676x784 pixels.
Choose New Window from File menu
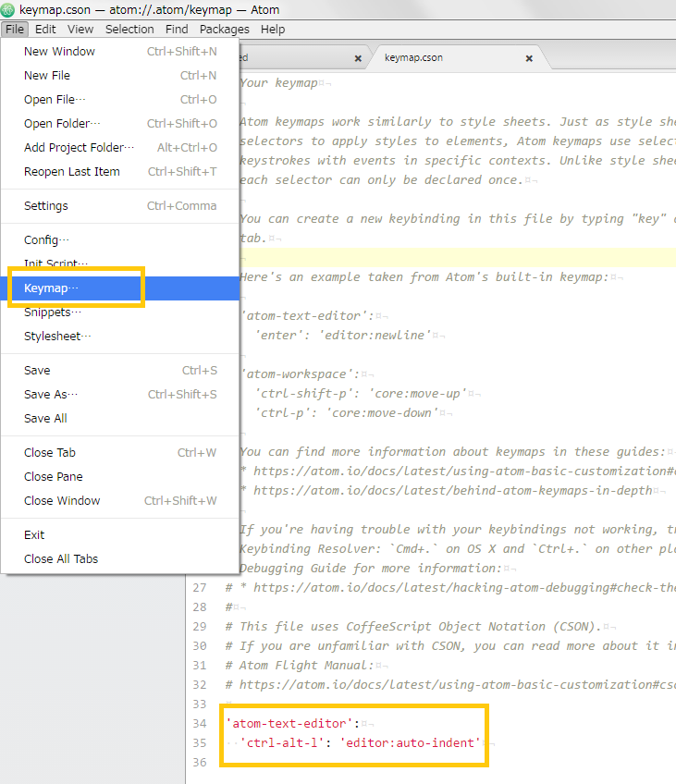[120, 52]
